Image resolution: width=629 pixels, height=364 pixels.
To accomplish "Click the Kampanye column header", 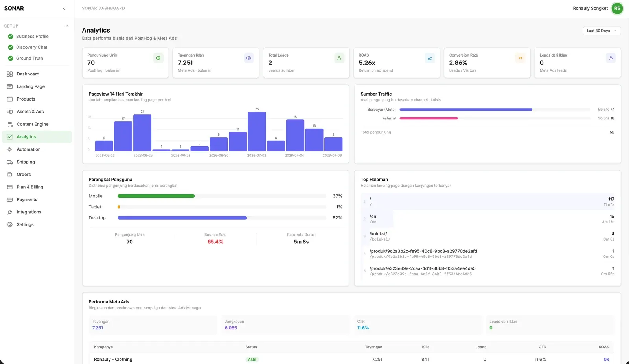I will (103, 347).
